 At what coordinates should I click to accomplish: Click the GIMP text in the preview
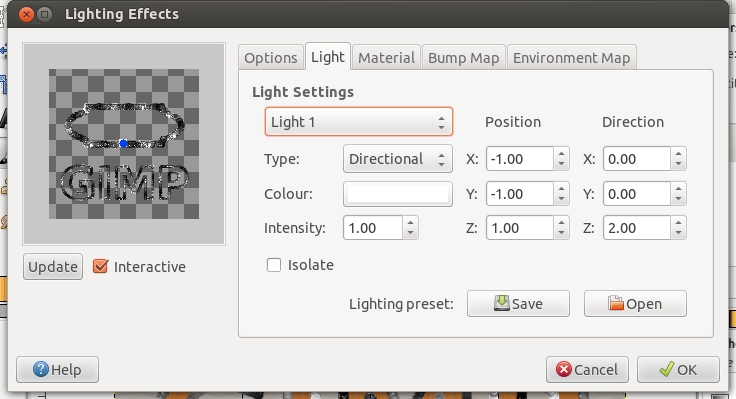coord(124,183)
